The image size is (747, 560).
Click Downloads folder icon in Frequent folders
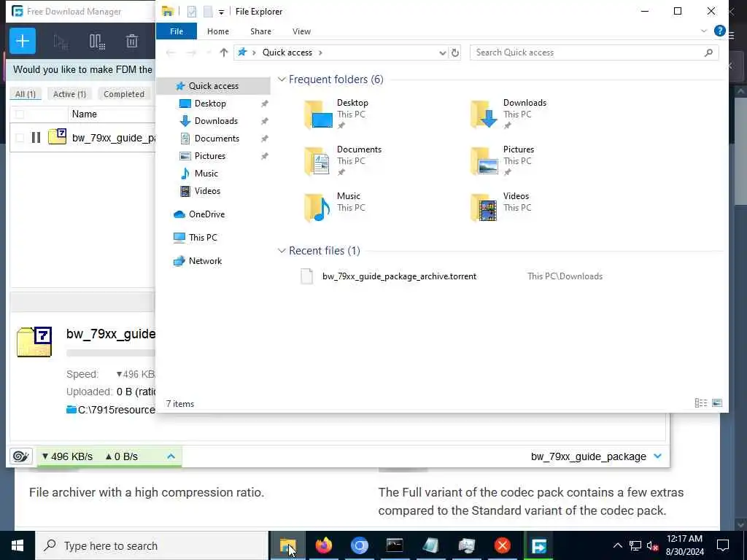tap(484, 114)
